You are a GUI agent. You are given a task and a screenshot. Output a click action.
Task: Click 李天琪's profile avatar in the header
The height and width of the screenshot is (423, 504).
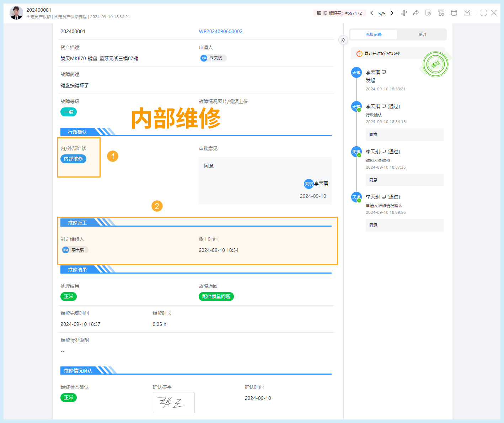tap(16, 12)
